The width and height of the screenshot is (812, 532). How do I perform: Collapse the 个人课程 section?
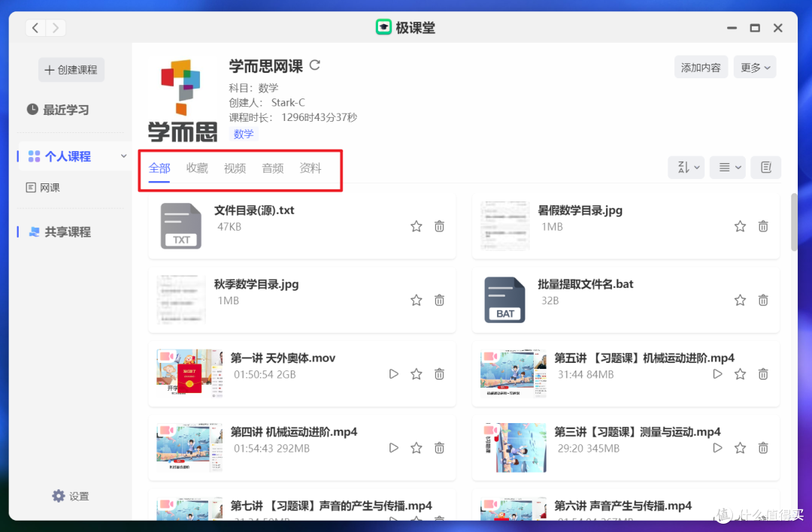point(123,156)
